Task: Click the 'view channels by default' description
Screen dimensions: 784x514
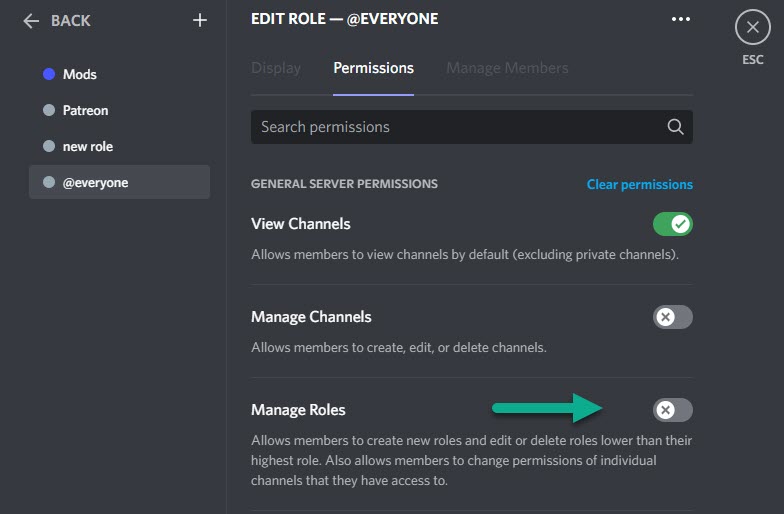Action: [465, 254]
